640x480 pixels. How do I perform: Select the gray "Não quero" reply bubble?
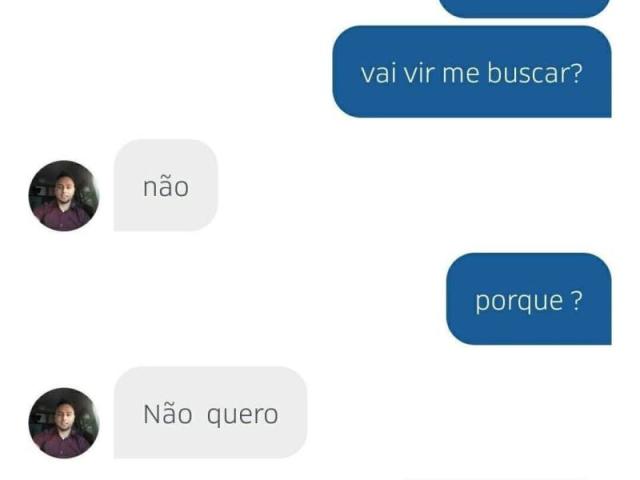coord(210,413)
